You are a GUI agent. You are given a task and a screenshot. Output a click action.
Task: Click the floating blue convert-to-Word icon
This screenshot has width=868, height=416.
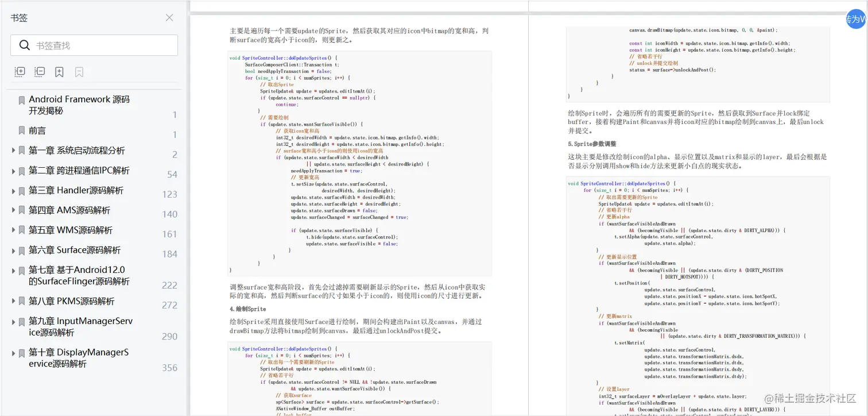(x=855, y=19)
